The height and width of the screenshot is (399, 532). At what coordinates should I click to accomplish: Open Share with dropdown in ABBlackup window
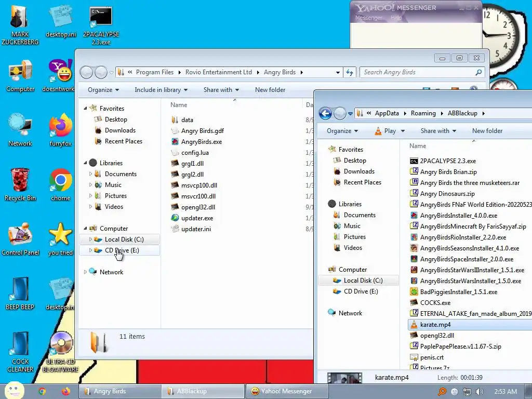coord(438,131)
